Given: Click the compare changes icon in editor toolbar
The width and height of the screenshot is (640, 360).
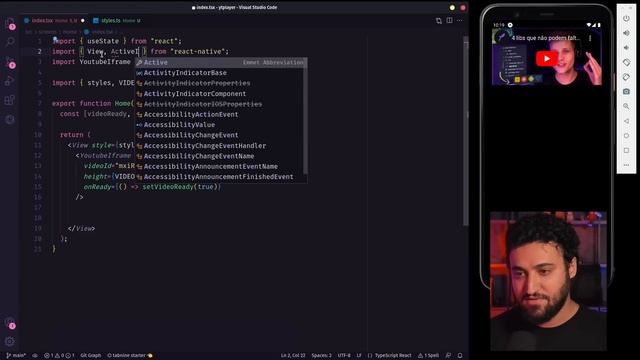Looking at the screenshot, I should [x=439, y=20].
